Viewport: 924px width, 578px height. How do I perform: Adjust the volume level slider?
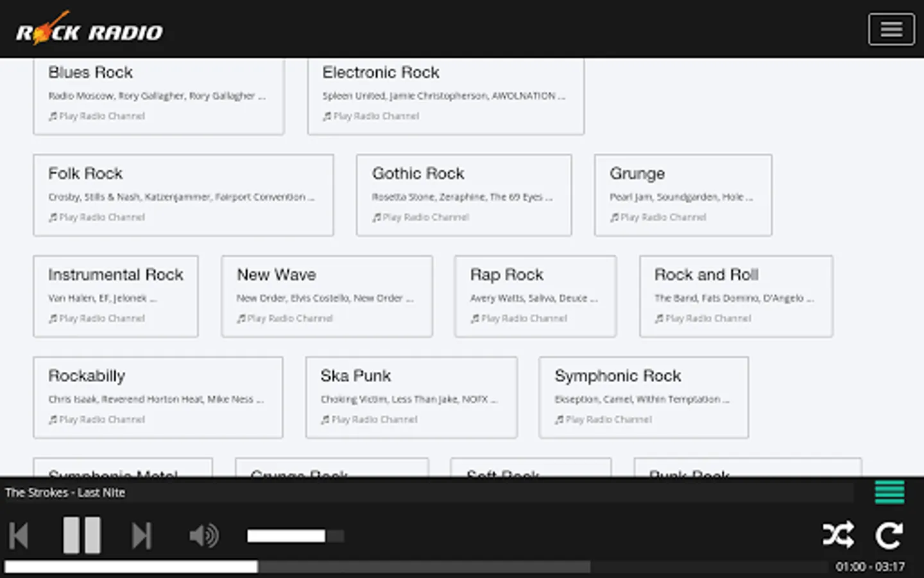click(x=295, y=536)
